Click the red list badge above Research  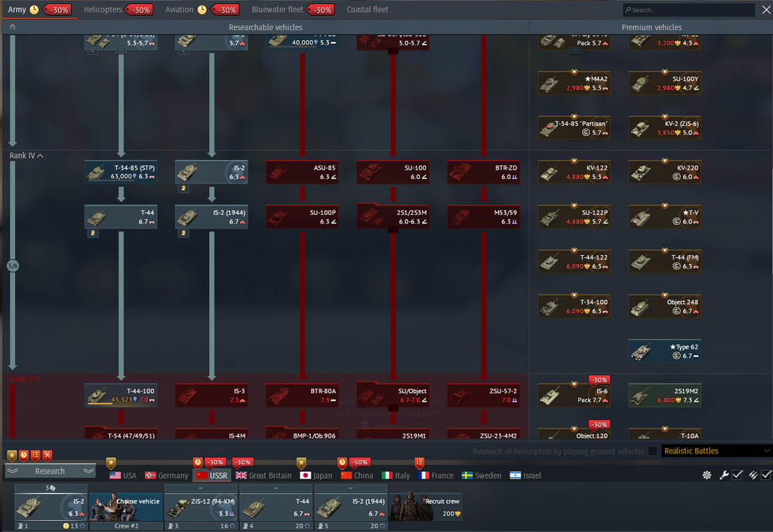coord(35,456)
